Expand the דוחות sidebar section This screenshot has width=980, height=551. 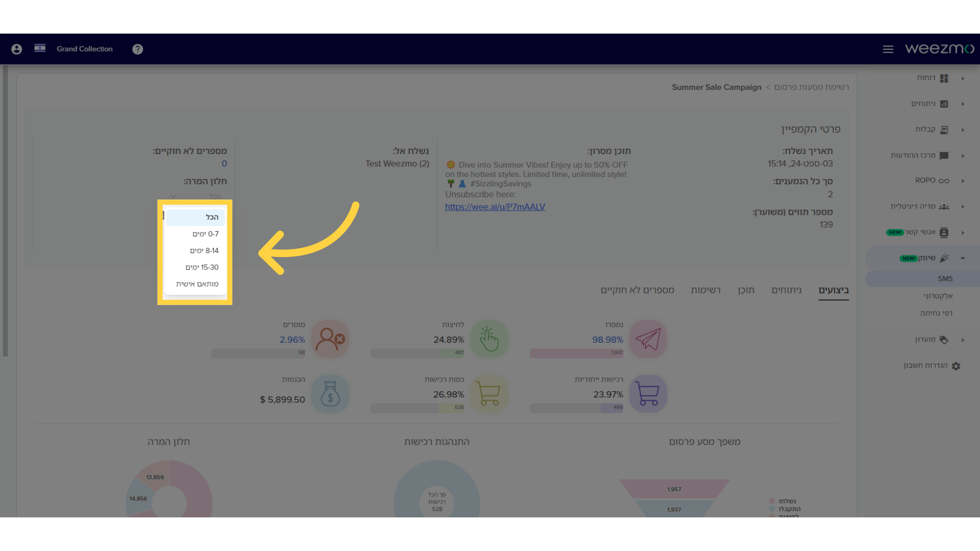point(963,78)
